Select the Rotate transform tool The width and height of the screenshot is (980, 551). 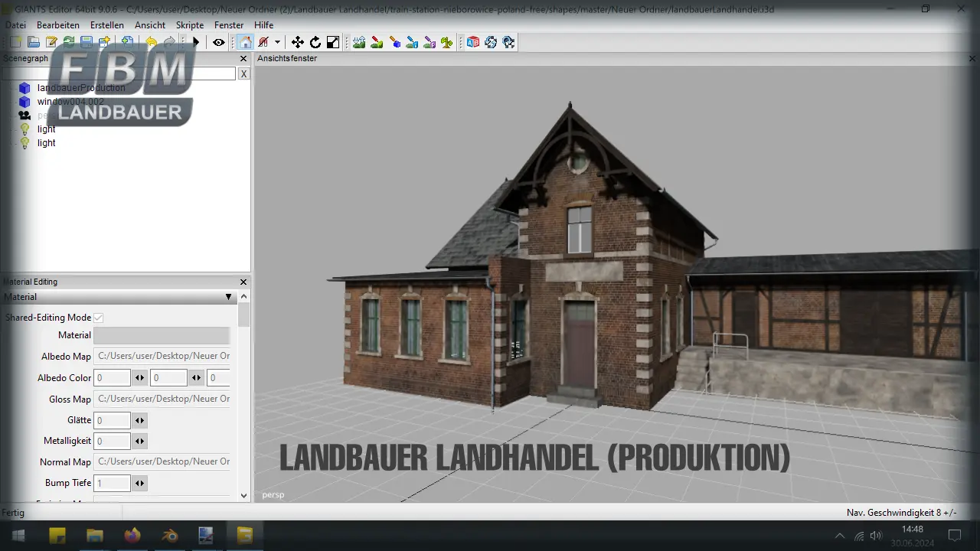[x=315, y=42]
